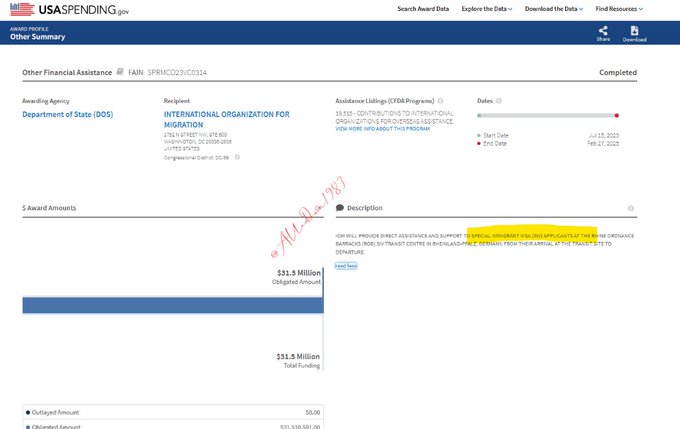Click the read less button
Viewport: 680px width, 429px height.
[345, 266]
